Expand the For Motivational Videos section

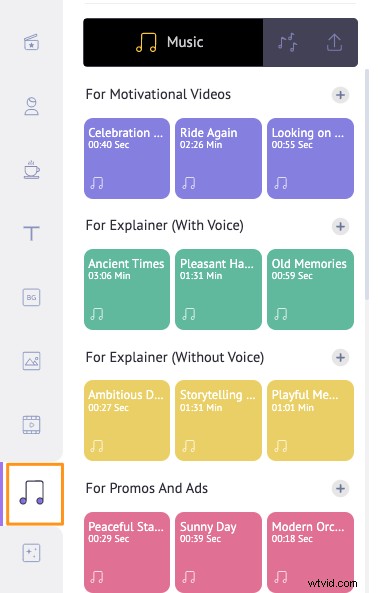340,95
